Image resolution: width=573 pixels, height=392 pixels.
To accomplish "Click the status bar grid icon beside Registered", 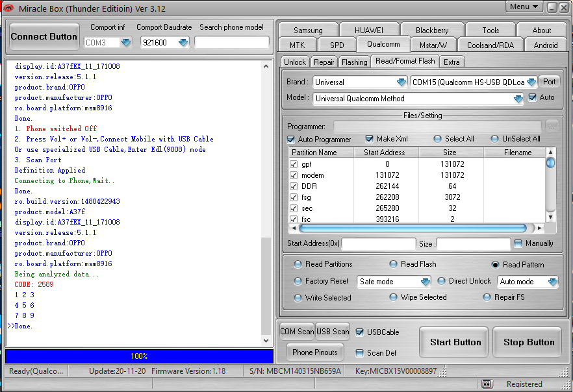I will (x=487, y=384).
